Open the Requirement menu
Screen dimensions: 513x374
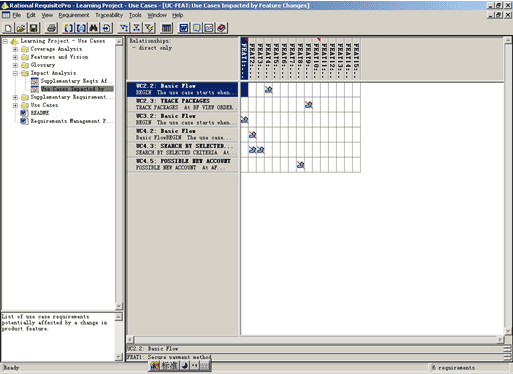[x=74, y=15]
